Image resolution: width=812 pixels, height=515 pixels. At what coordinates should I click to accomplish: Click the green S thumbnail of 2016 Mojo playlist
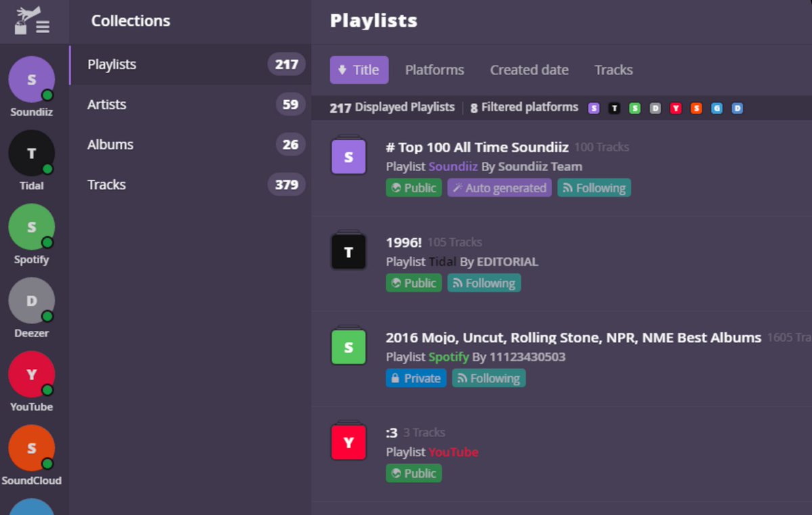348,347
